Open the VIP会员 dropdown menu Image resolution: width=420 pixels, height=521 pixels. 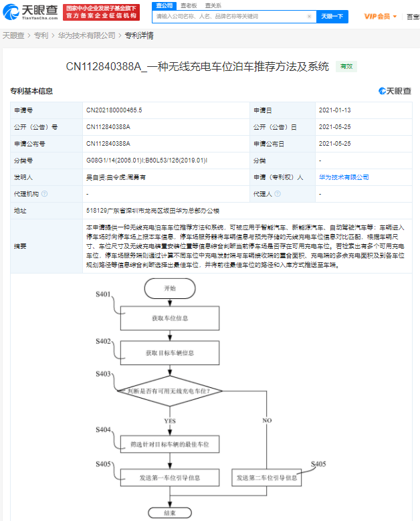pos(380,15)
